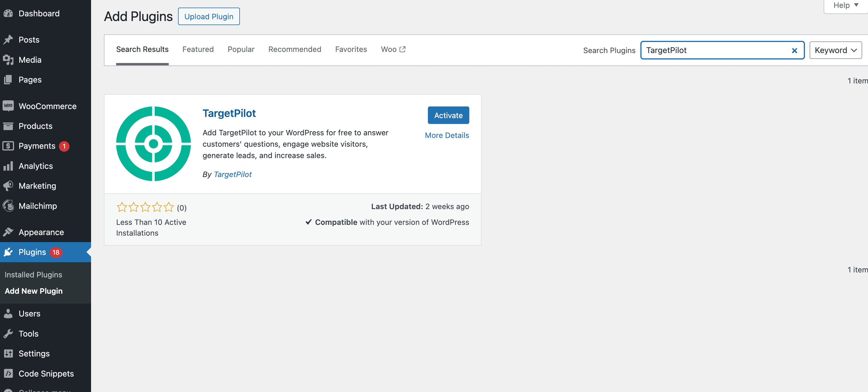The width and height of the screenshot is (868, 392).
Task: Open the Users menu
Action: 46,314
